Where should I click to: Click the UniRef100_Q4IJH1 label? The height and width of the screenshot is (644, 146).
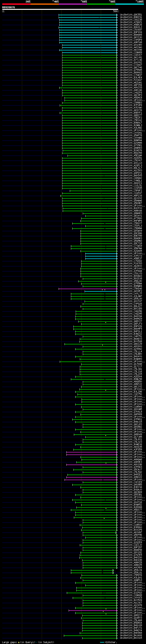(131, 58)
